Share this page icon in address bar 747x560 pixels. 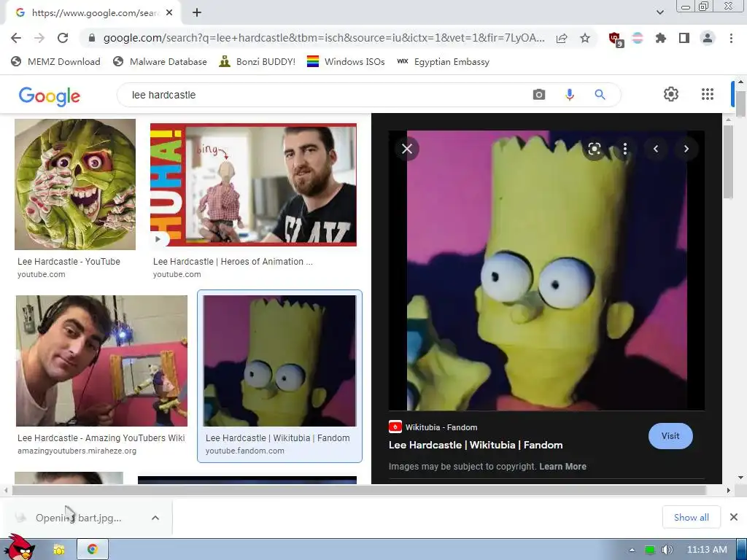point(562,38)
